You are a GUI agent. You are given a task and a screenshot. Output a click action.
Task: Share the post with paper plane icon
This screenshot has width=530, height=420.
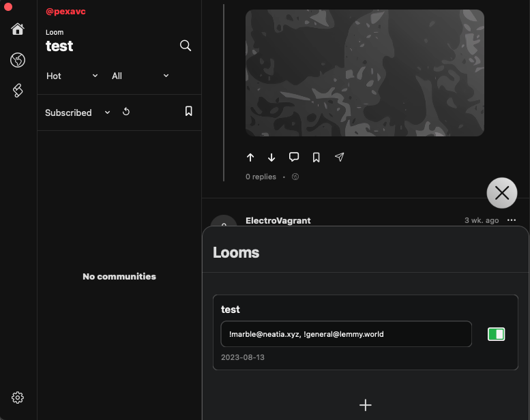point(340,157)
